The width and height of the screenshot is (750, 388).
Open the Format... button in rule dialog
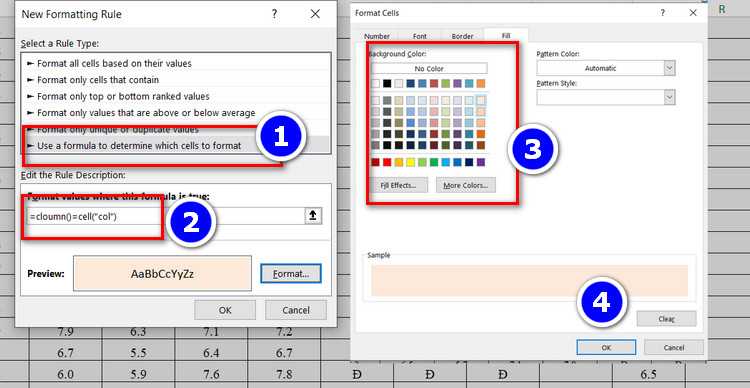(x=291, y=274)
